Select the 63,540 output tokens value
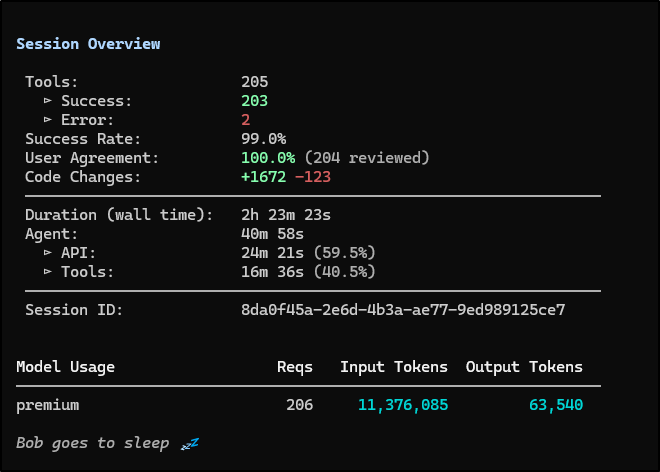 click(556, 405)
